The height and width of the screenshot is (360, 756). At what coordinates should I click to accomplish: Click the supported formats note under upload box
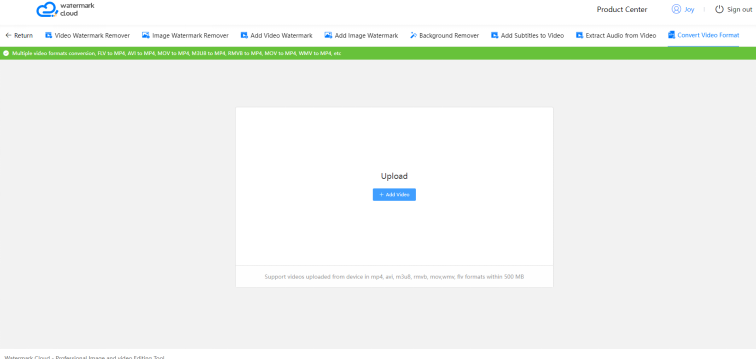(x=394, y=277)
